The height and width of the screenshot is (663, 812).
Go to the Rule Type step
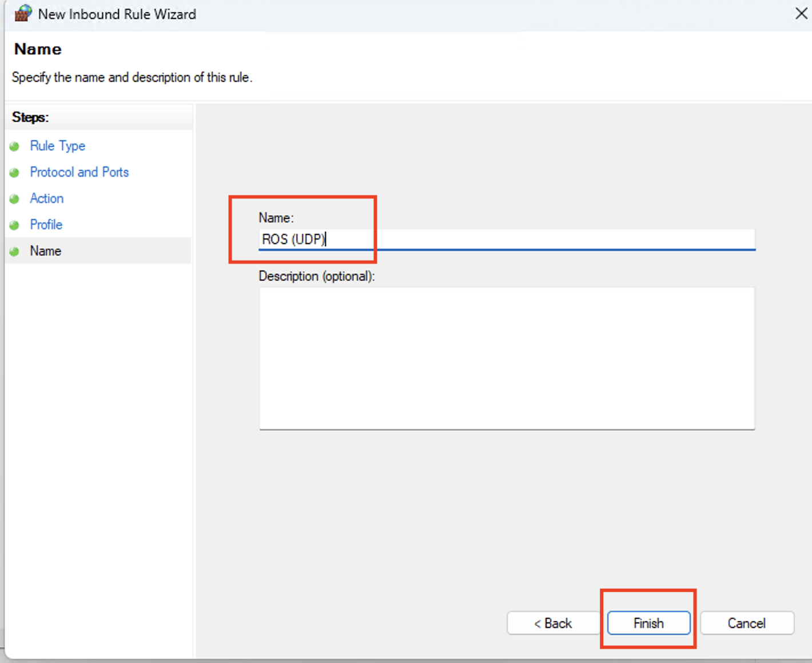(57, 146)
